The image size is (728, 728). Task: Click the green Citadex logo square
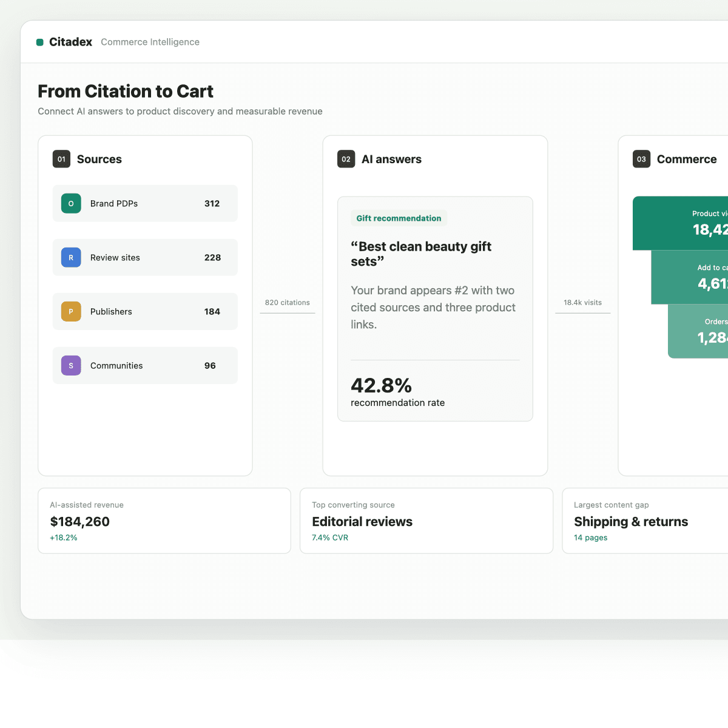click(x=40, y=42)
